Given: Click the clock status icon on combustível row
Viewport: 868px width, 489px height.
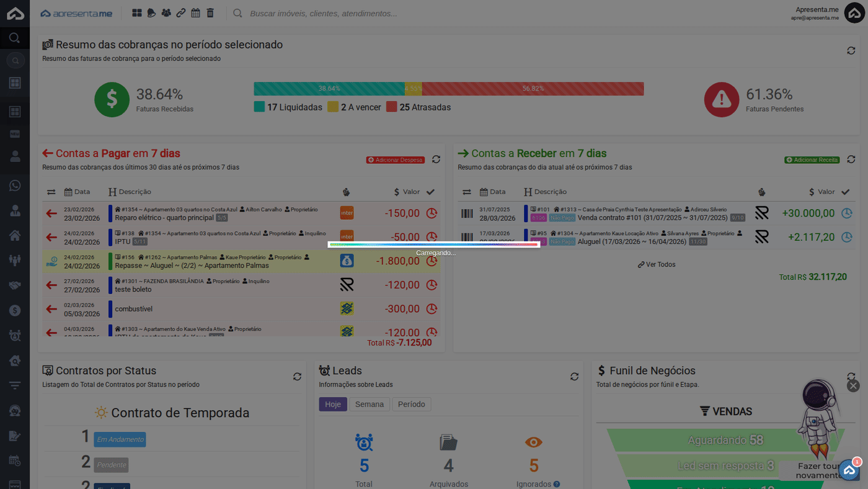Looking at the screenshot, I should pyautogui.click(x=432, y=308).
